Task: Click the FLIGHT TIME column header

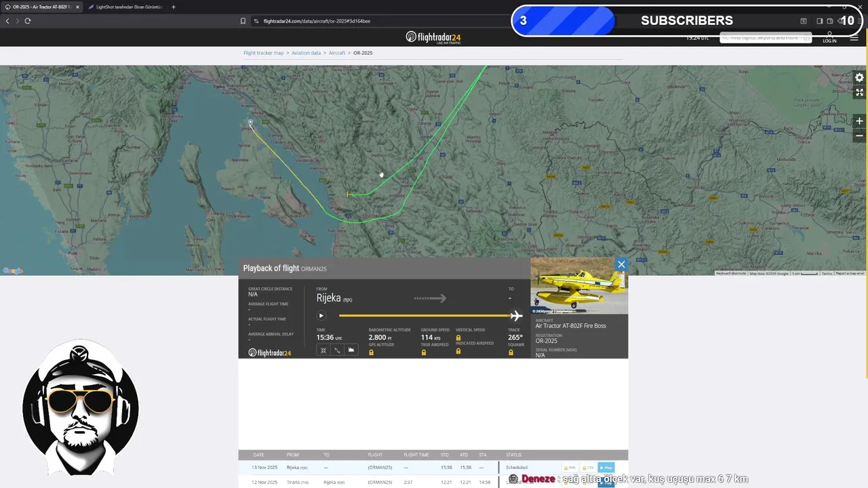Action: tap(416, 455)
